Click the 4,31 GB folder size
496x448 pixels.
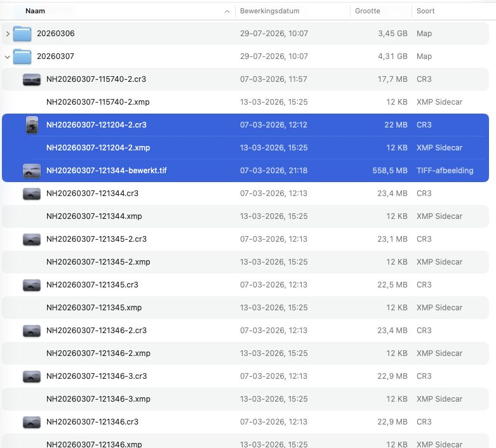click(392, 56)
